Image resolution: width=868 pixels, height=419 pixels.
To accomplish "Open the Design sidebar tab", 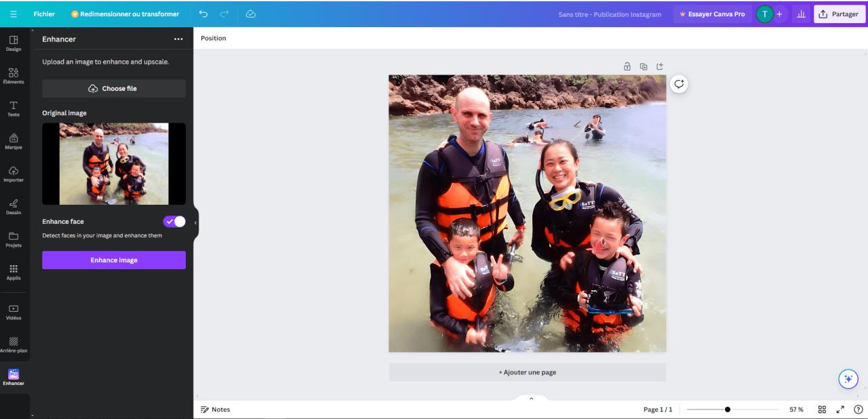I will click(x=14, y=43).
